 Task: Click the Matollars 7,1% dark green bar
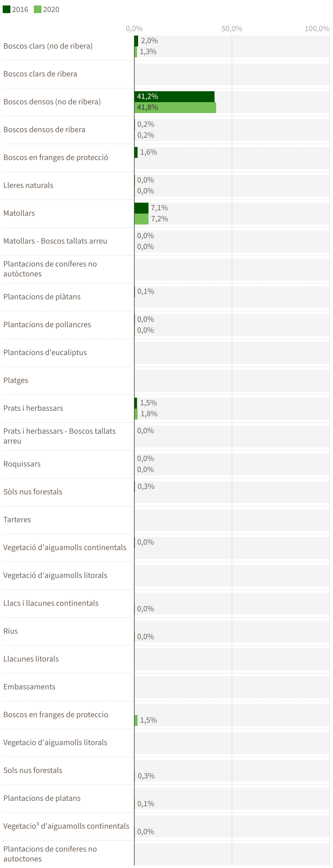141,208
